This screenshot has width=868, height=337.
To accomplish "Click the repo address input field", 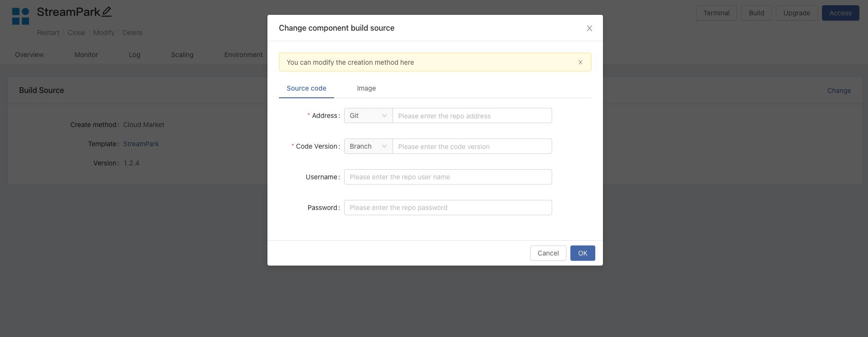I will [x=472, y=116].
